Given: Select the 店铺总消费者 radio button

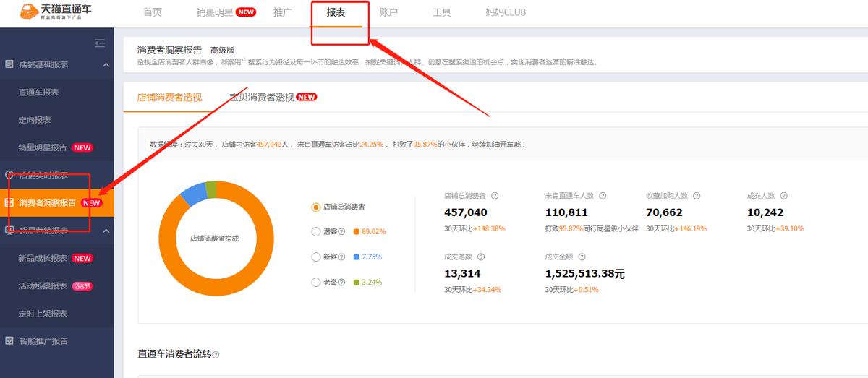Looking at the screenshot, I should [x=315, y=207].
